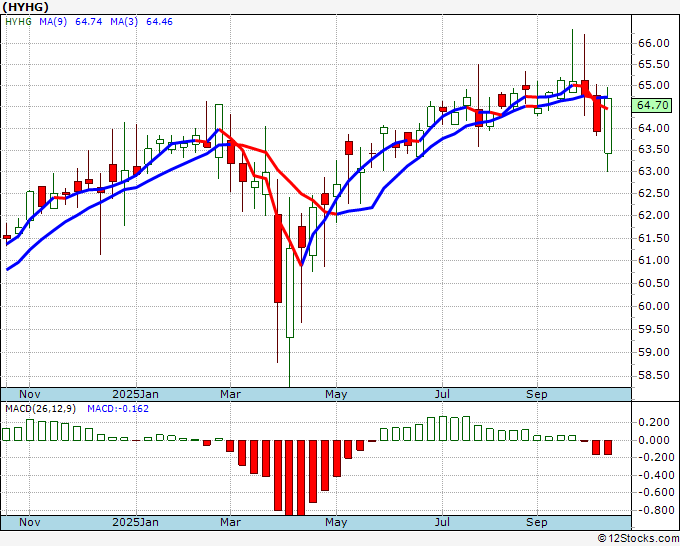680x546 pixels.
Task: Click Nov on the MACD panel date axis
Action: (x=29, y=522)
